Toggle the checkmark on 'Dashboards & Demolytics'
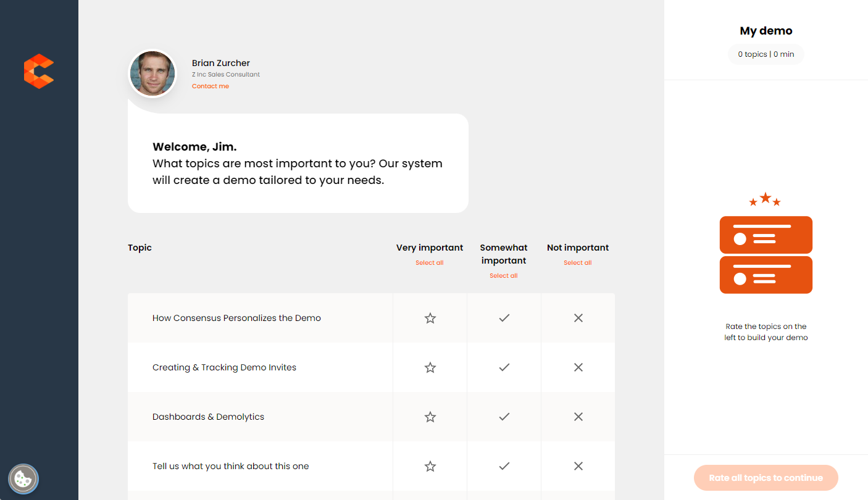The image size is (868, 500). tap(504, 416)
